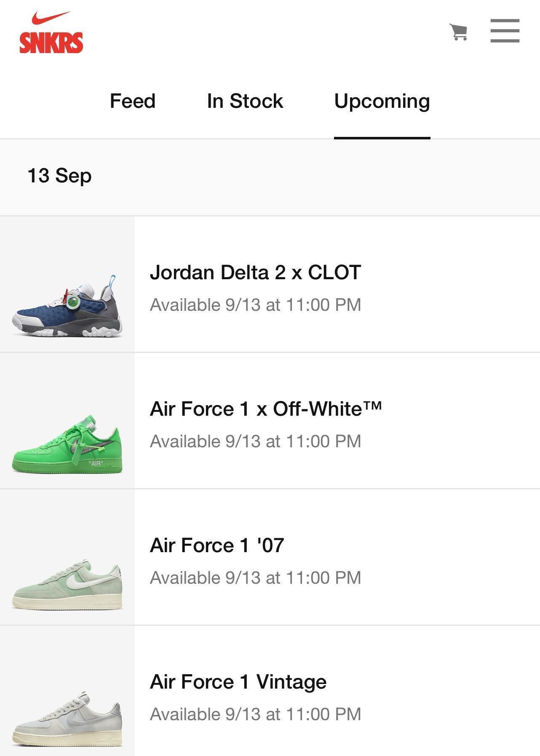Tap the mint green Air Force 1 '07 image
The width and height of the screenshot is (540, 756).
67,583
